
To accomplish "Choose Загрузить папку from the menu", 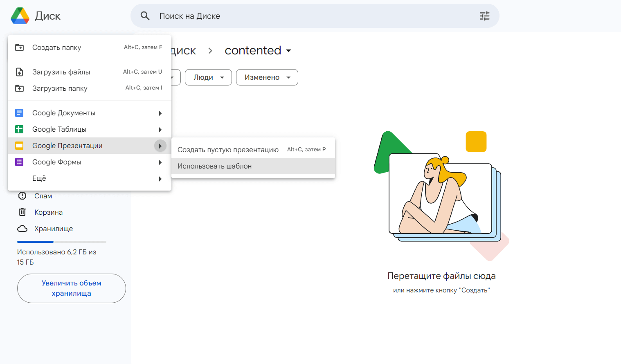I will (x=90, y=88).
